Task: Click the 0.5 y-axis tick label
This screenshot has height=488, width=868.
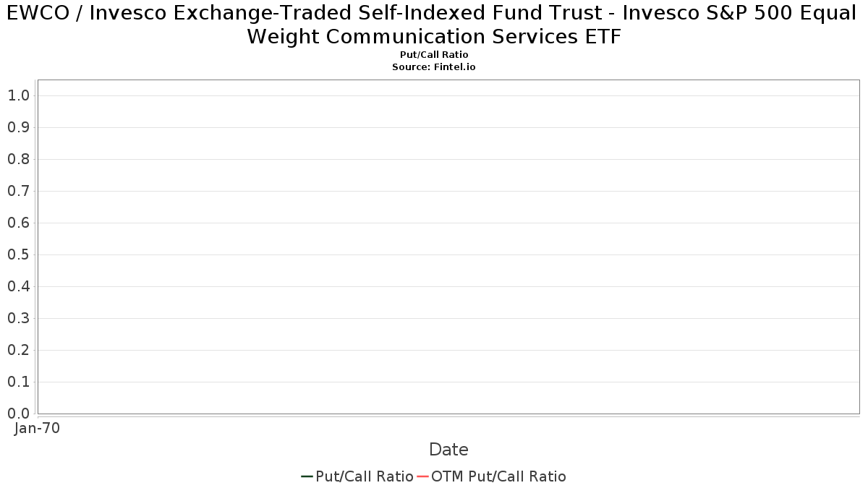Action: pos(18,254)
